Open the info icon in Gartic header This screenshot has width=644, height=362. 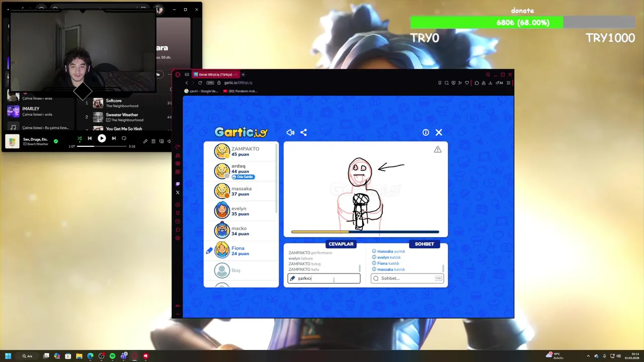pyautogui.click(x=426, y=132)
